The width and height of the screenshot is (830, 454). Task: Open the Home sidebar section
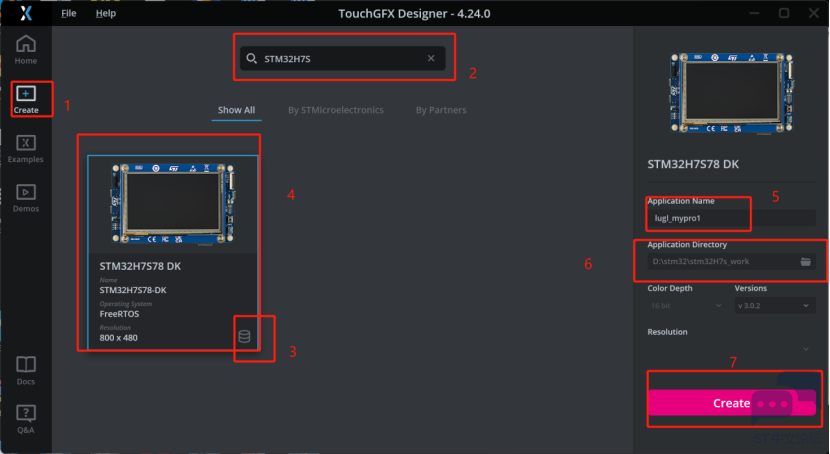point(25,50)
